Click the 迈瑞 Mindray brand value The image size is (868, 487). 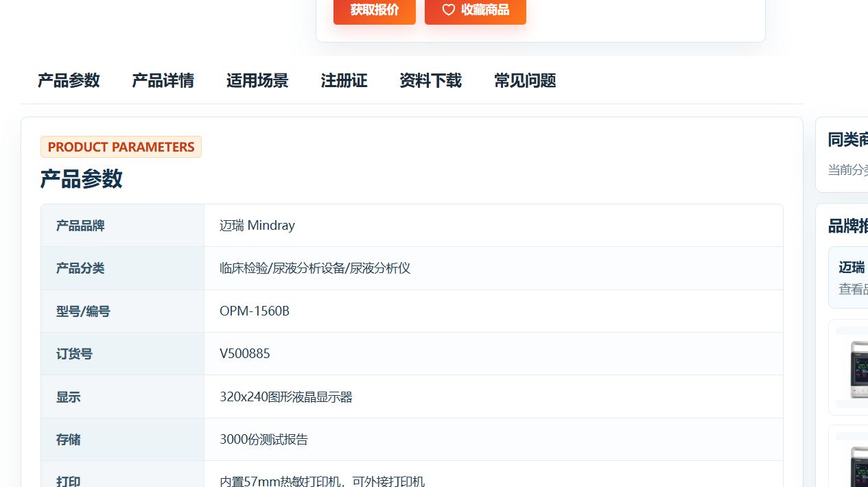257,226
